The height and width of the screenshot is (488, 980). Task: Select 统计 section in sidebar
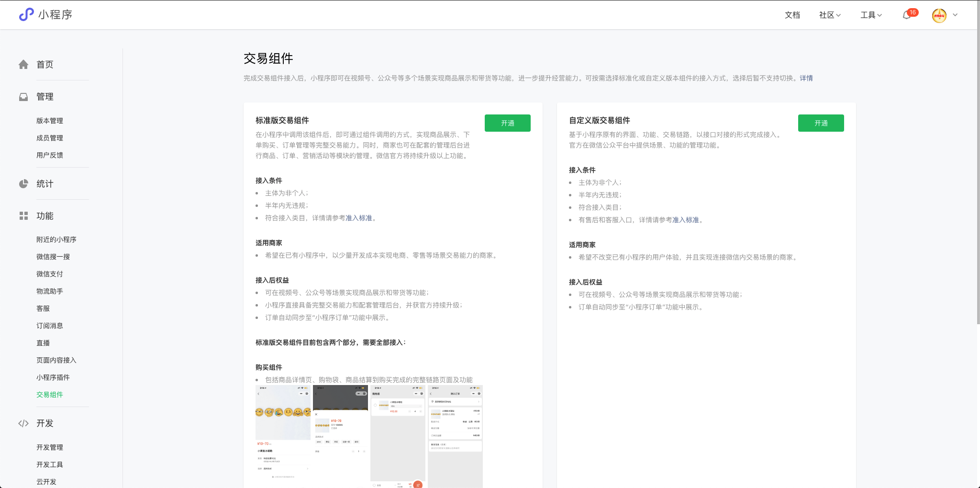(45, 184)
